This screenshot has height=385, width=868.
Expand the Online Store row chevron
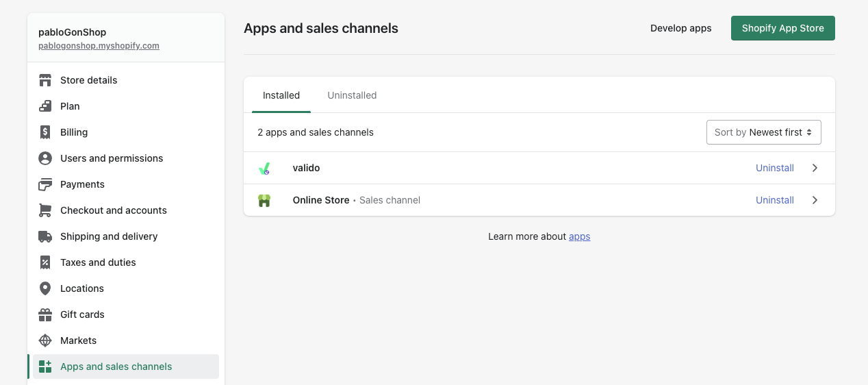coord(815,200)
